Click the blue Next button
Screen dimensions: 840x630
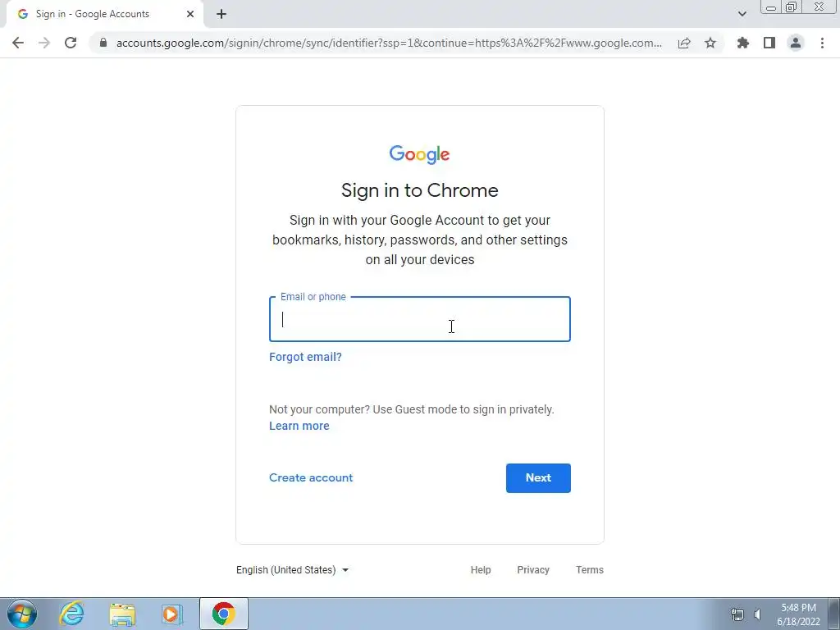(x=538, y=478)
